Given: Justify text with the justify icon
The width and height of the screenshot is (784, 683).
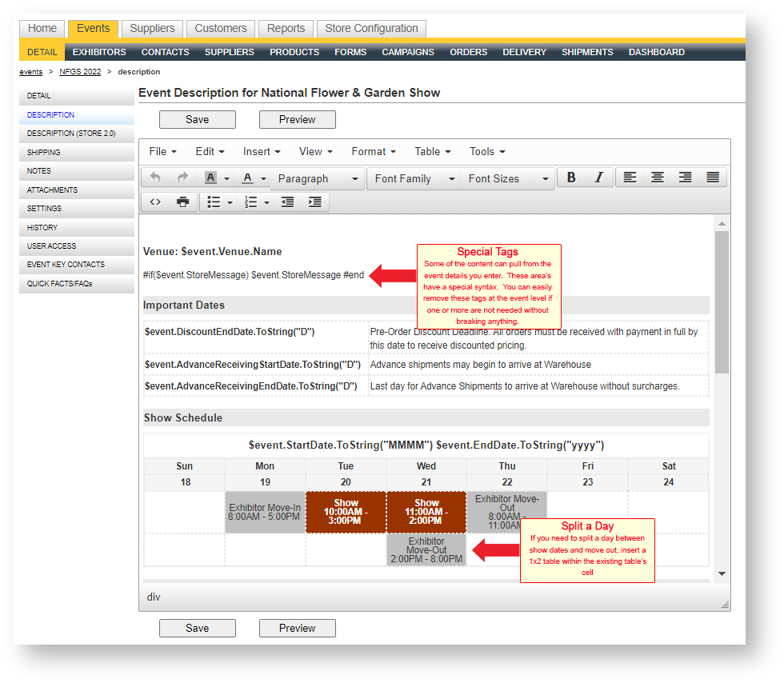Looking at the screenshot, I should click(x=713, y=178).
